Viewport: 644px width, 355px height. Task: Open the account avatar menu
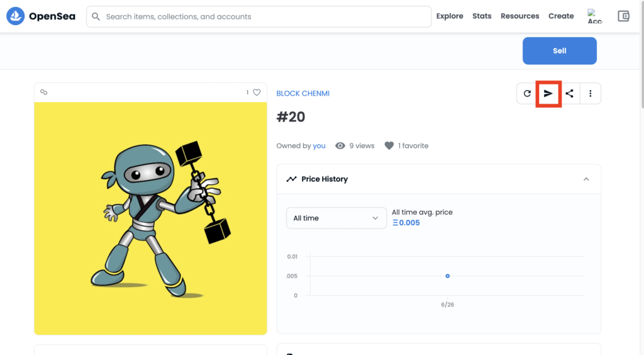pos(594,16)
